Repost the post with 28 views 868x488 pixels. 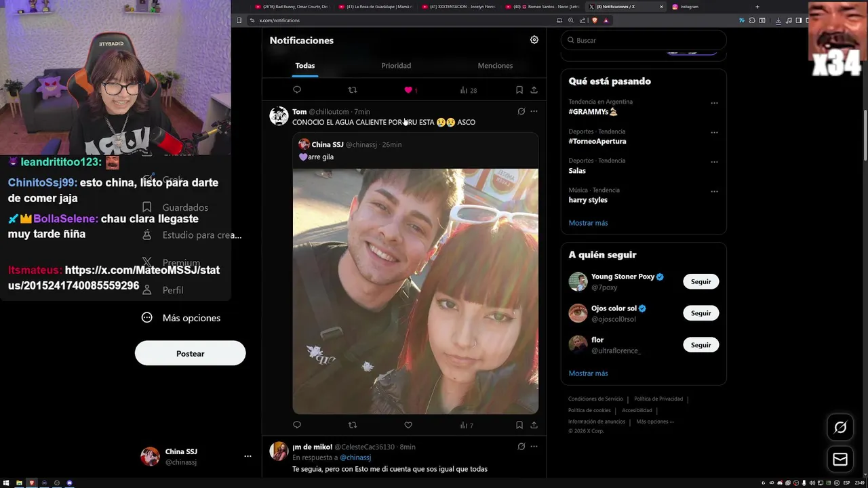[352, 89]
